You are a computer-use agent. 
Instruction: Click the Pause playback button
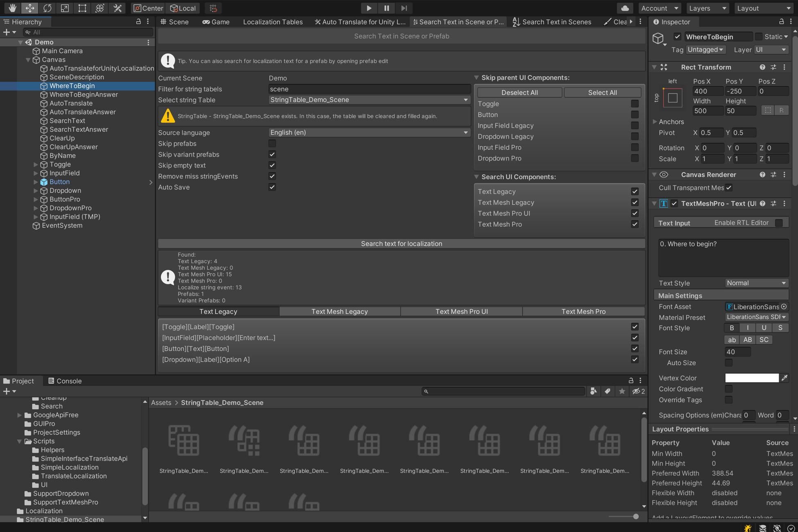(386, 8)
